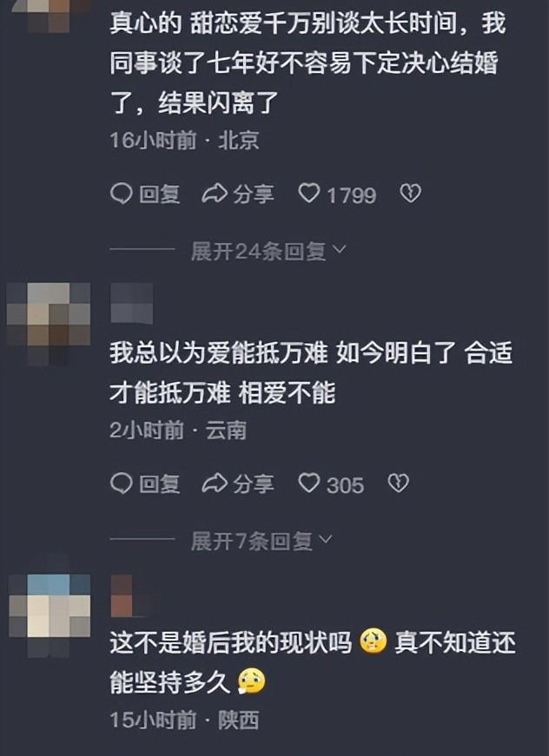Select comment text 我总以为爱能抵万难

219,352
